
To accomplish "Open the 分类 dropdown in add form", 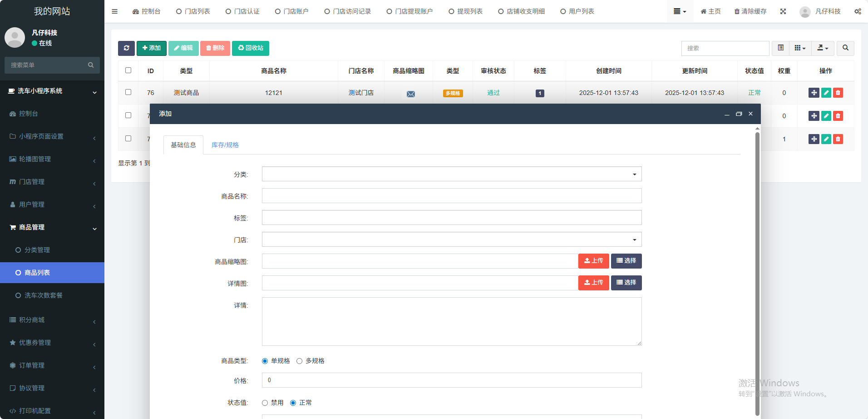I will coord(451,174).
